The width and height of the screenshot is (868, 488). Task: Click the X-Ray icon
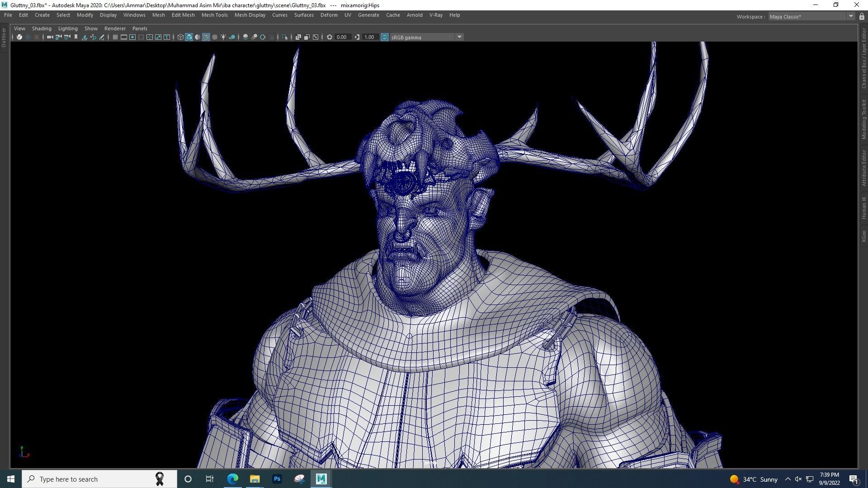(x=298, y=37)
